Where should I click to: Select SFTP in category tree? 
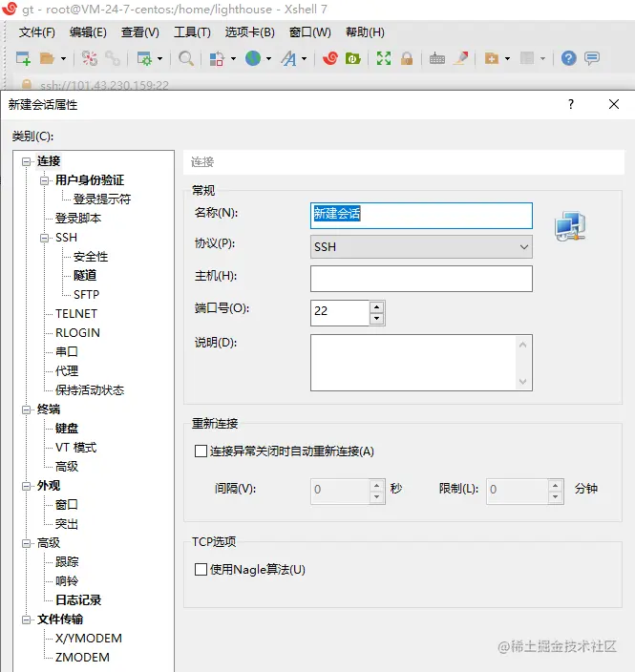tap(86, 294)
